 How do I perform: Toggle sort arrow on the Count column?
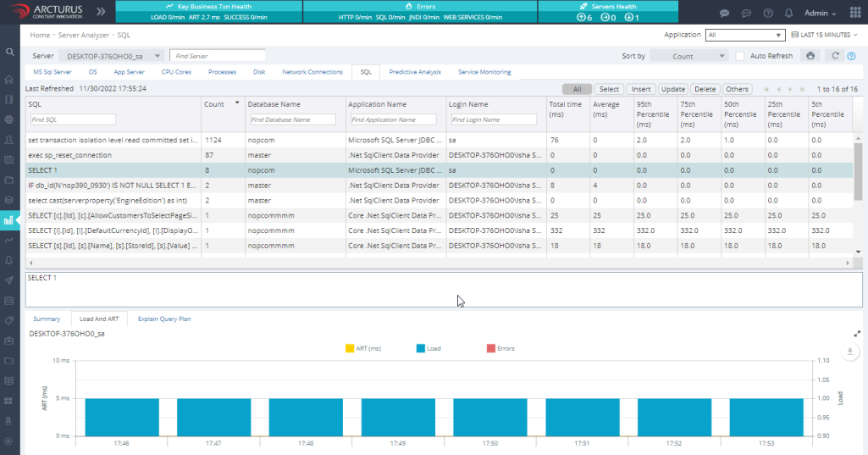pyautogui.click(x=237, y=103)
